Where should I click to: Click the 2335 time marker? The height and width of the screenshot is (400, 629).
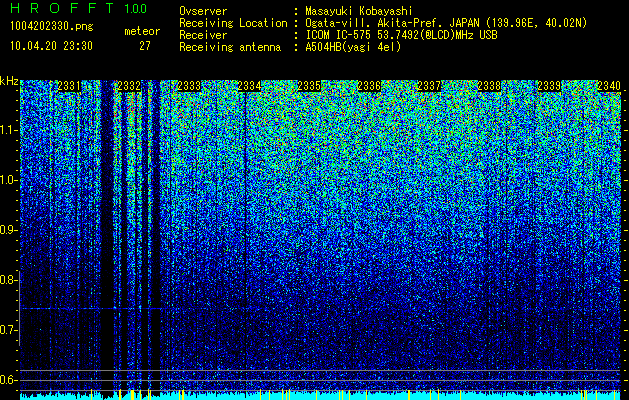coord(309,86)
